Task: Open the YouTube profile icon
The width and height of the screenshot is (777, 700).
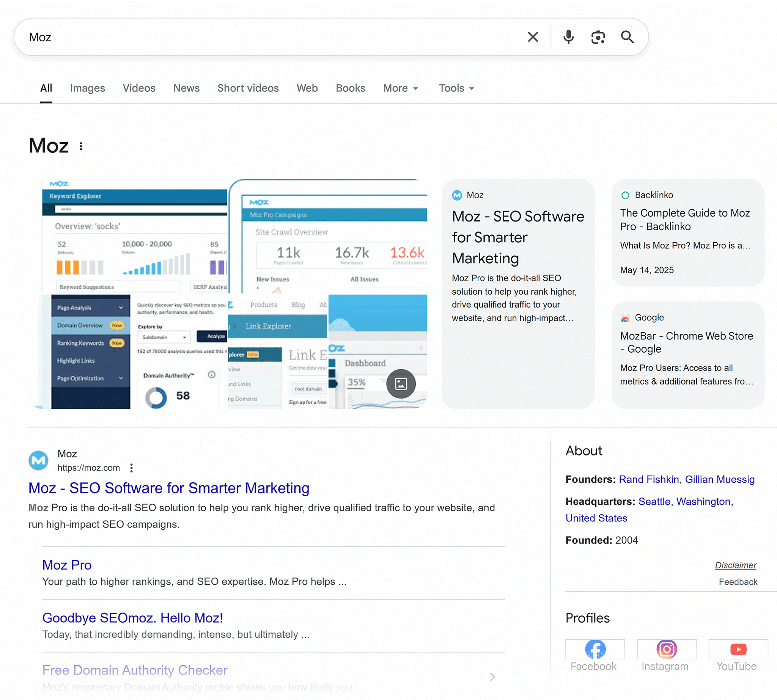Action: pyautogui.click(x=738, y=650)
